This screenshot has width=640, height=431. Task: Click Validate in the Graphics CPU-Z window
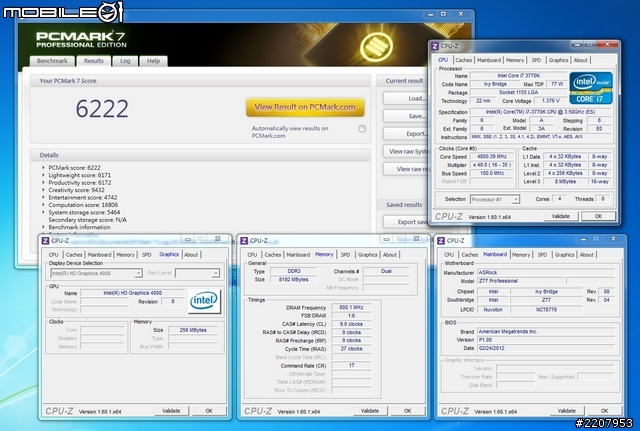point(171,411)
